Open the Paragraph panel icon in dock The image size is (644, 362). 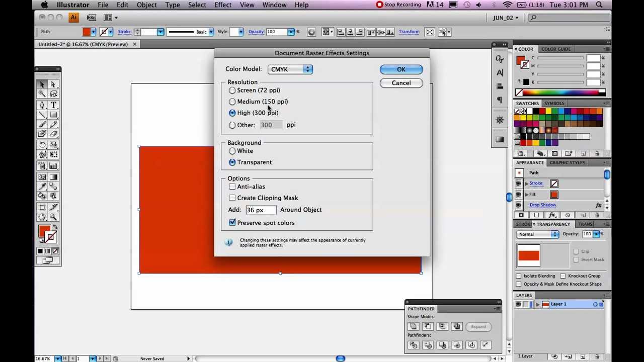click(x=500, y=100)
